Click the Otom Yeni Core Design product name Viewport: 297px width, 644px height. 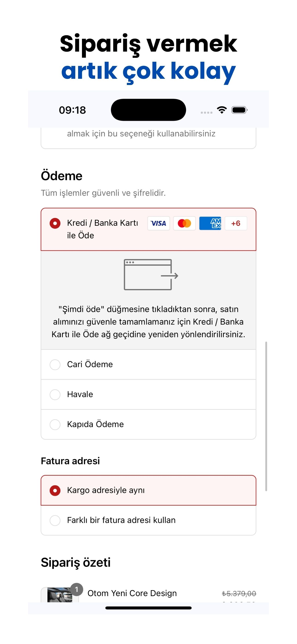(x=132, y=593)
